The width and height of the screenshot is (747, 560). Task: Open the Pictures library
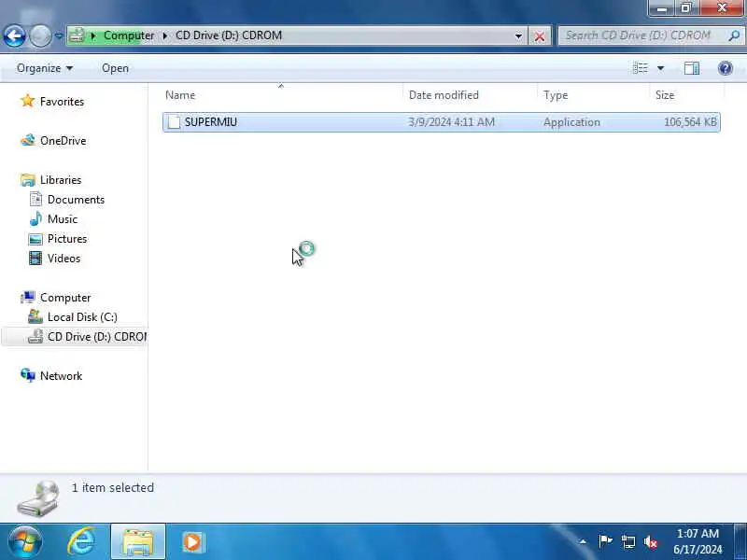coord(67,239)
